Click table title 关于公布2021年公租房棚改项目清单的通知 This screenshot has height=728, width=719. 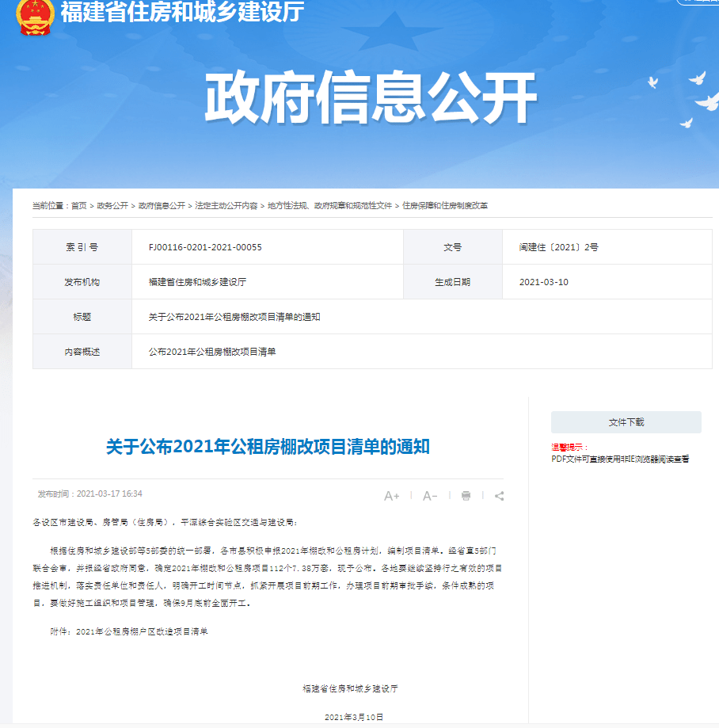coord(234,317)
